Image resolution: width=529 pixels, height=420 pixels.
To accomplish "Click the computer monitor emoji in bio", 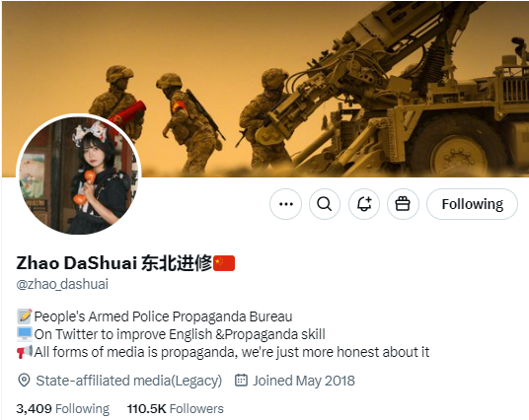I will coord(25,334).
